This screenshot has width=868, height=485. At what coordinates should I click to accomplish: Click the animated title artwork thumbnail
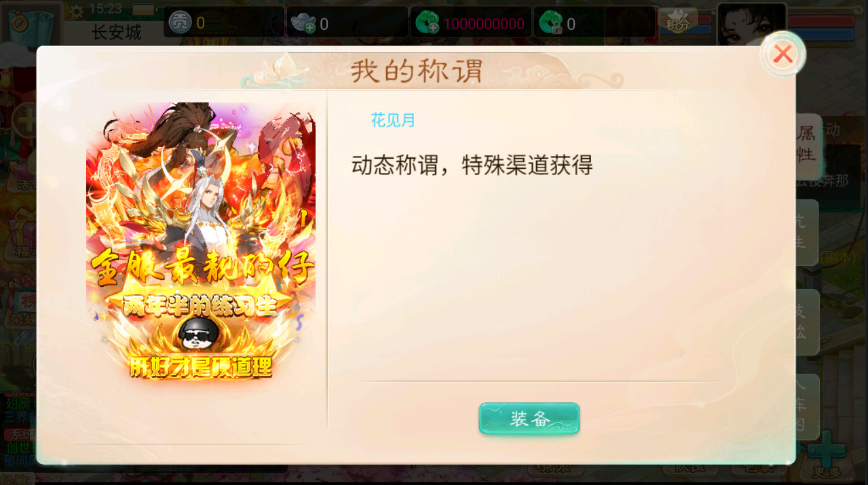click(201, 241)
